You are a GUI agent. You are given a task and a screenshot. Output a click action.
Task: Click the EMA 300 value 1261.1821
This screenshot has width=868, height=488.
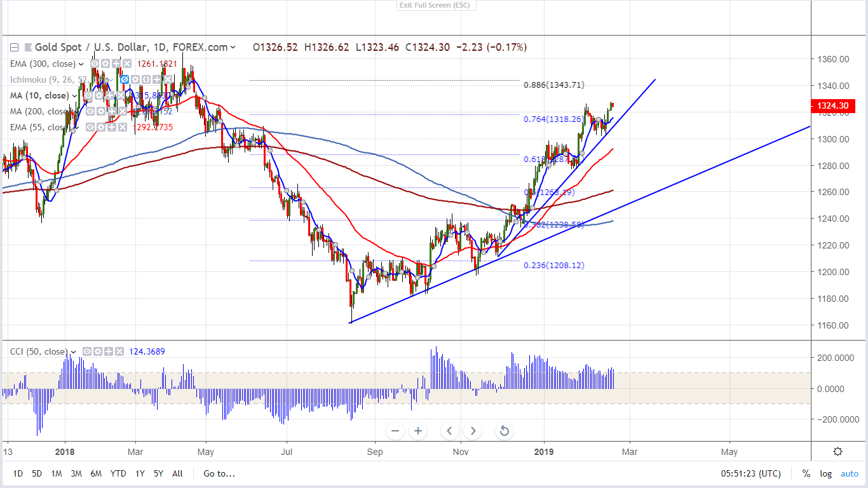(x=156, y=64)
